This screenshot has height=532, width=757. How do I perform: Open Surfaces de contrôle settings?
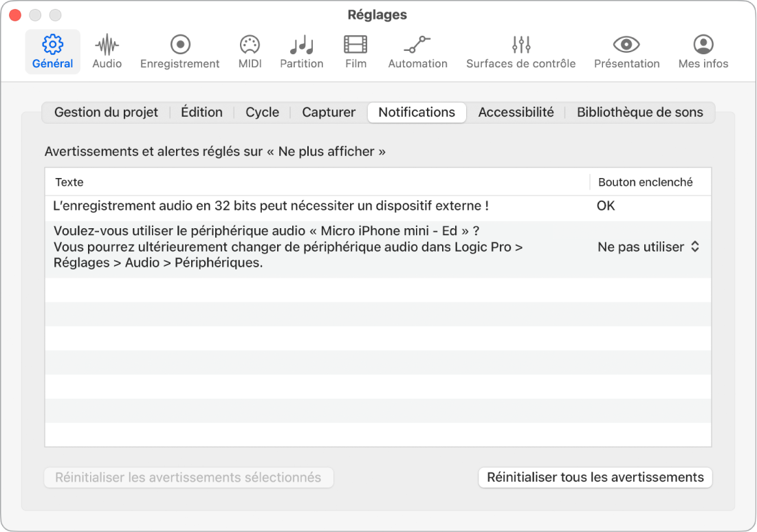point(520,50)
